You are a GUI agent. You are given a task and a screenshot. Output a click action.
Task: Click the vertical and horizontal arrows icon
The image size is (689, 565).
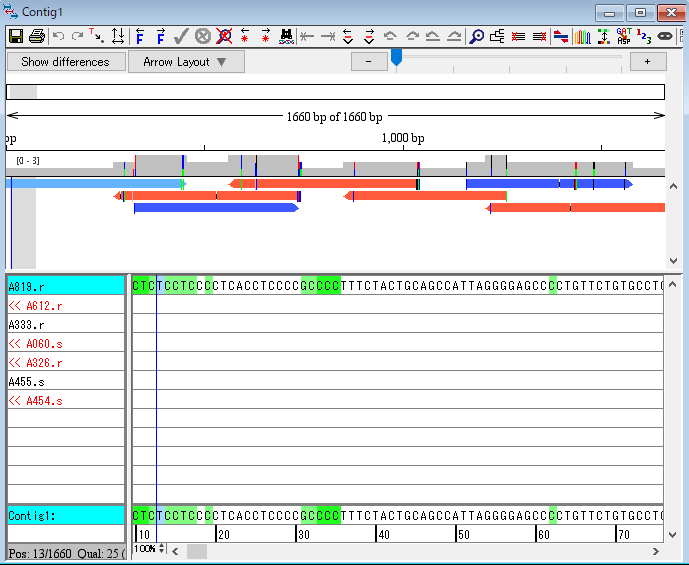click(x=118, y=36)
